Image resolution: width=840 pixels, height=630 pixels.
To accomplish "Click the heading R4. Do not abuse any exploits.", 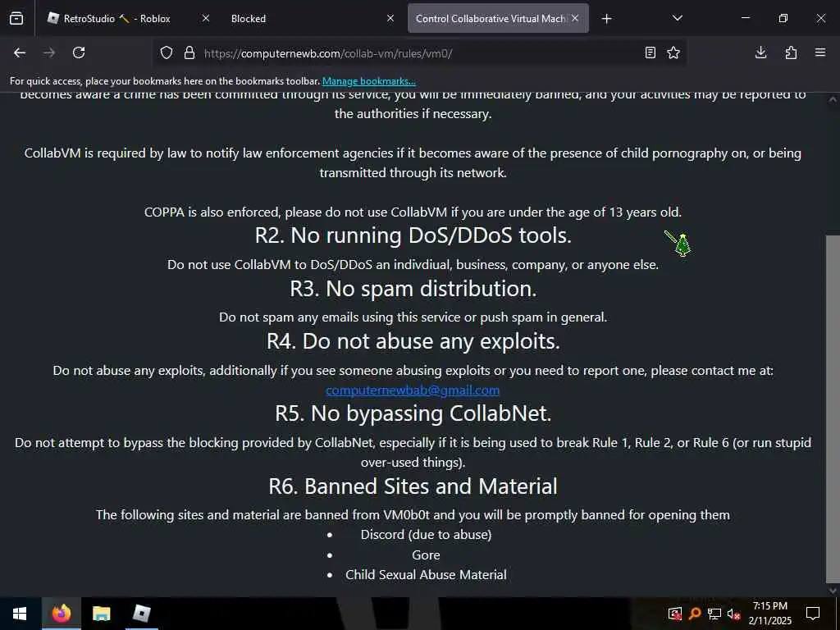I will (413, 341).
